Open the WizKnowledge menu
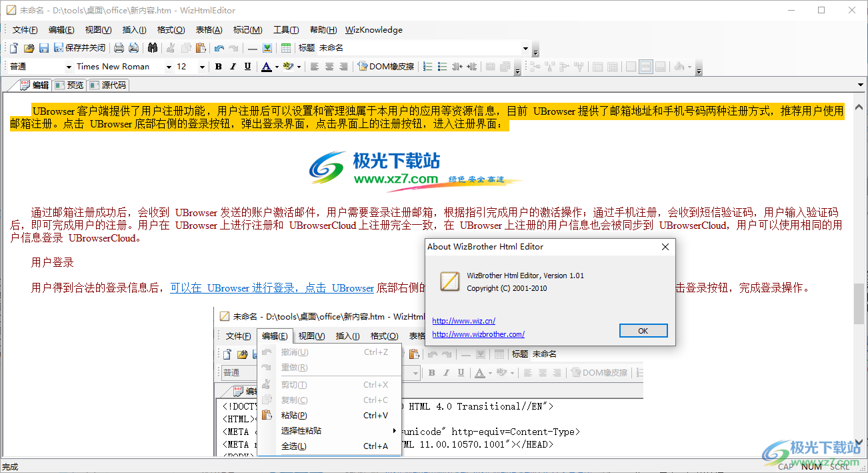868x473 pixels. 373,29
